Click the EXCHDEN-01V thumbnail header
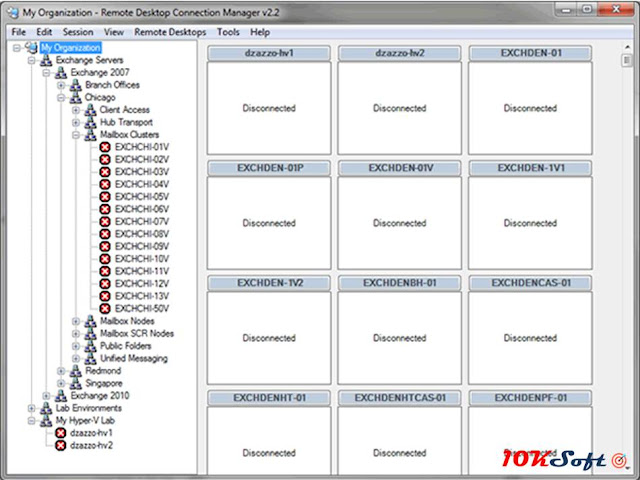Viewport: 640px width, 480px height. 400,168
